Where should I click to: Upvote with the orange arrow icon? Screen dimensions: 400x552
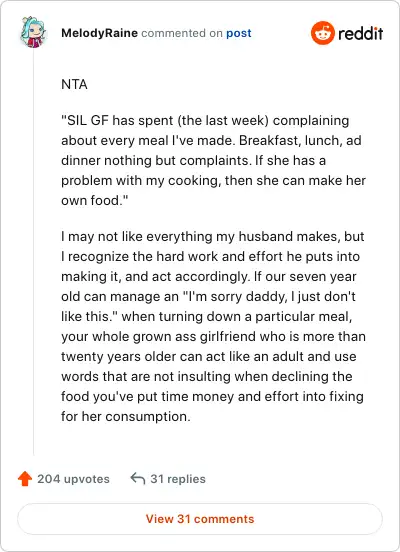(25, 478)
